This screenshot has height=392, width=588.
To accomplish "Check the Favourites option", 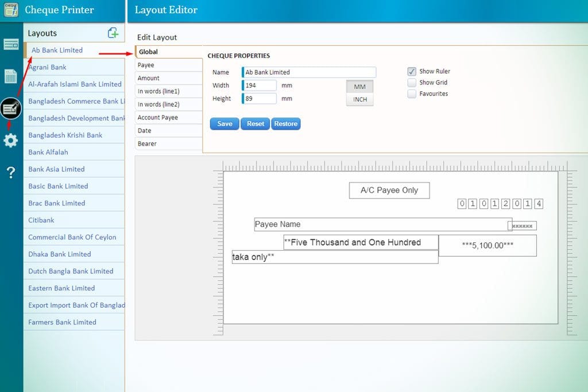I will 412,94.
